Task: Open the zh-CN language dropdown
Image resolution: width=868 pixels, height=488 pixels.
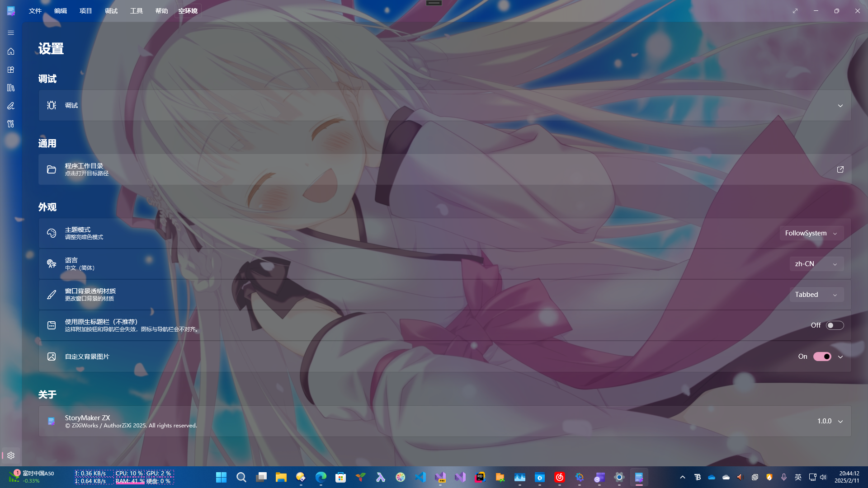Action: 816,264
